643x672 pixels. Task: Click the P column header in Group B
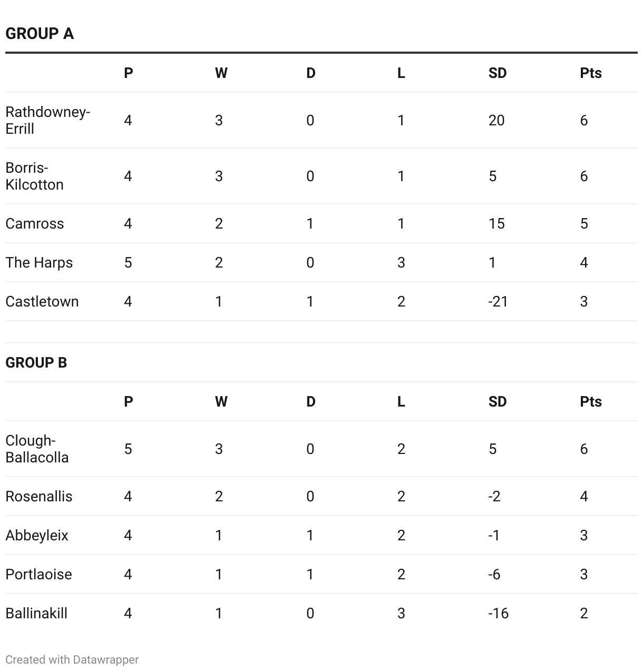128,401
